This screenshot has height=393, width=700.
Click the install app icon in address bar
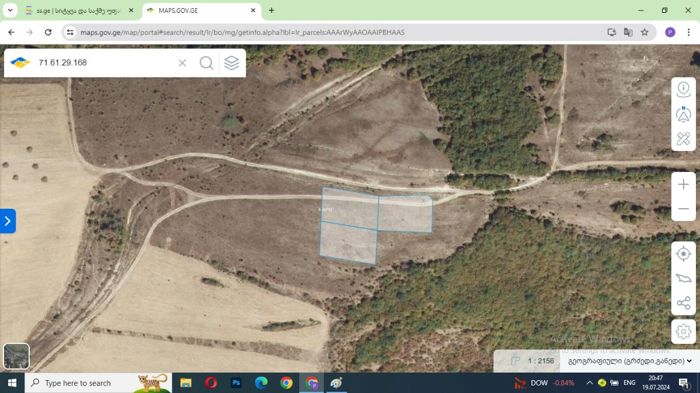click(612, 32)
